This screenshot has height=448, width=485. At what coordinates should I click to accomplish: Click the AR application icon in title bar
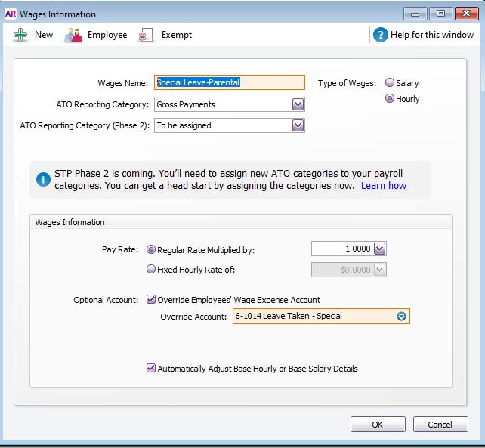[x=10, y=14]
